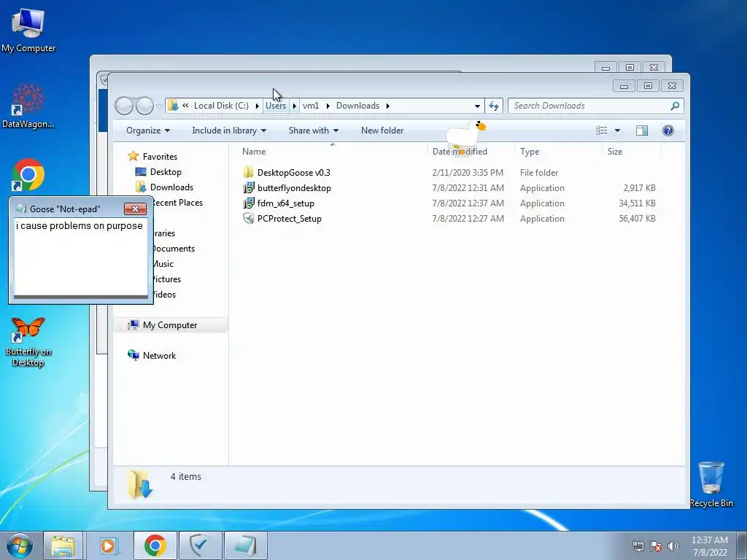
Task: Open the Explorer Help icon
Action: tap(668, 131)
